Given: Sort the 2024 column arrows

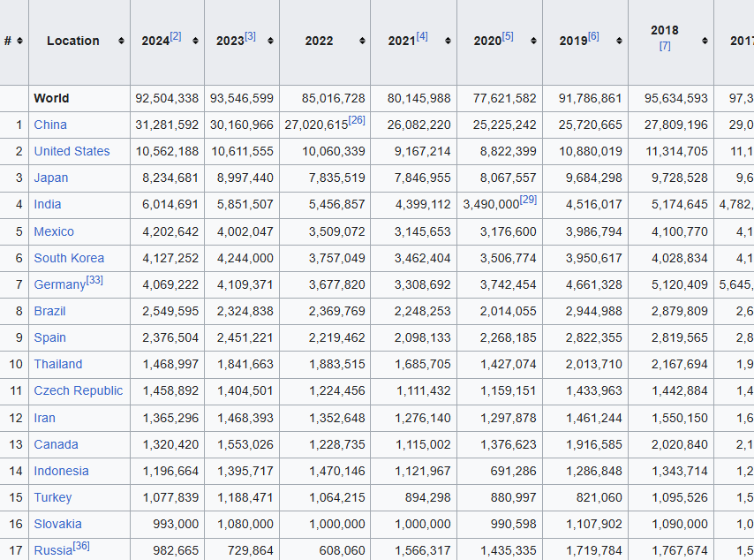Looking at the screenshot, I should (x=195, y=41).
